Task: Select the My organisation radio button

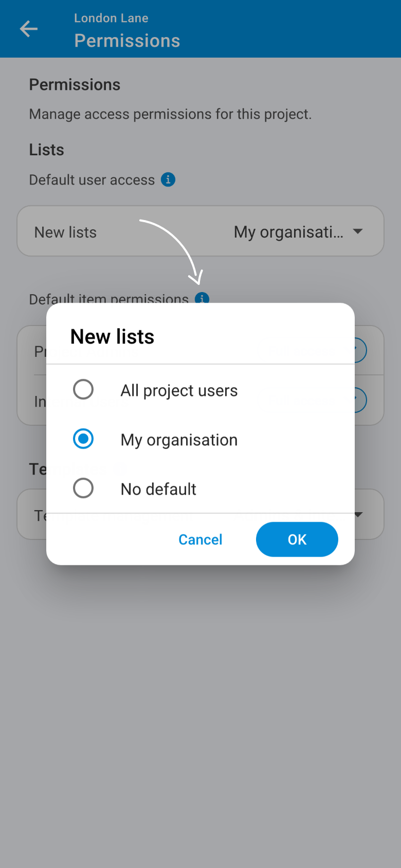Action: (83, 439)
